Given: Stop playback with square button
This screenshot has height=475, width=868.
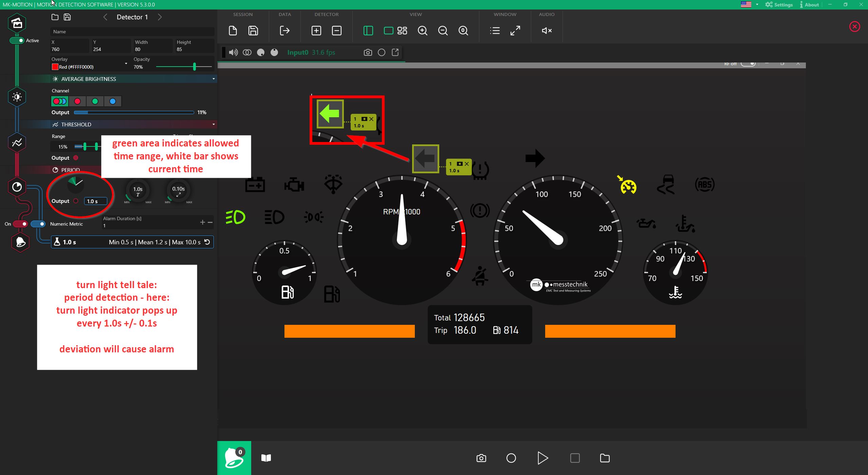Looking at the screenshot, I should 575,458.
